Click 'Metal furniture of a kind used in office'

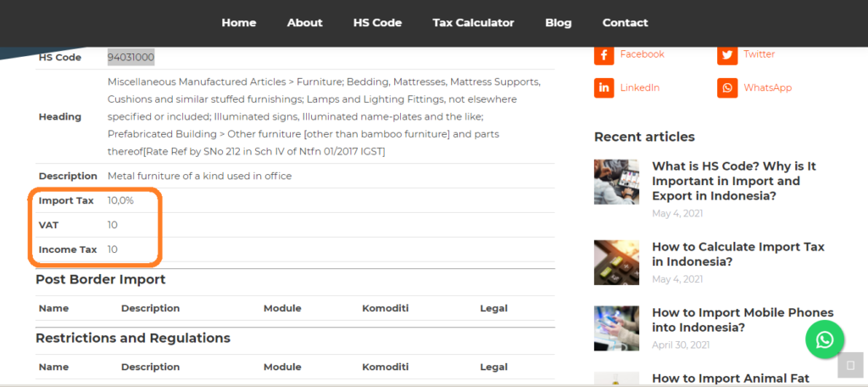pyautogui.click(x=199, y=177)
